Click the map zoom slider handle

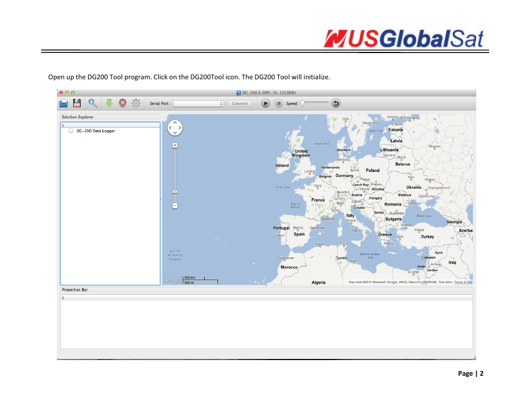coord(175,191)
